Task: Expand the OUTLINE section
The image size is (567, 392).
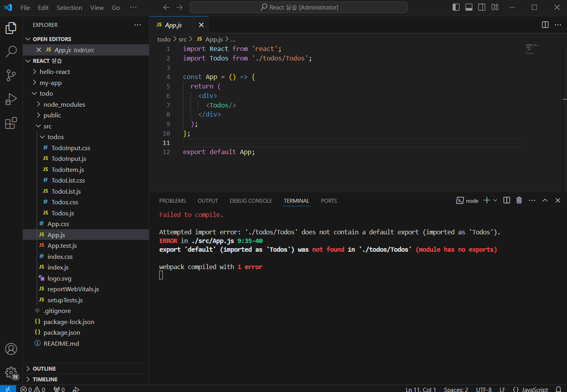Action: [x=86, y=369]
